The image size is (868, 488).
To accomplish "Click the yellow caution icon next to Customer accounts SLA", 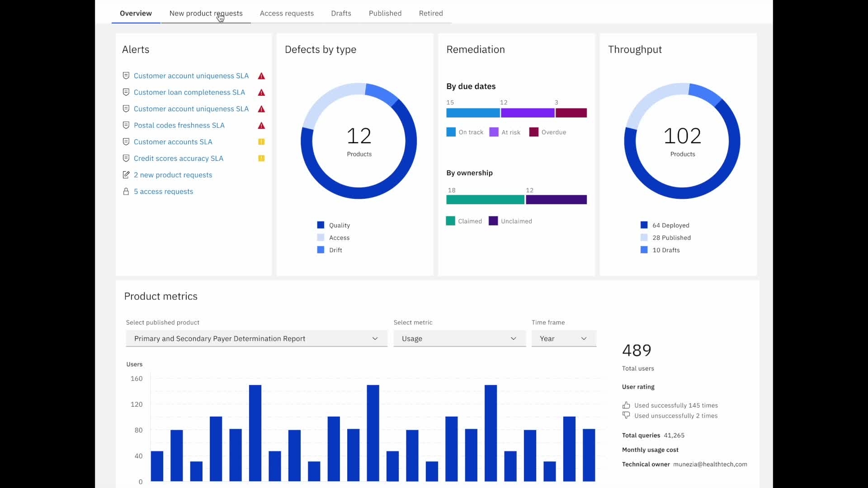I will [x=261, y=142].
